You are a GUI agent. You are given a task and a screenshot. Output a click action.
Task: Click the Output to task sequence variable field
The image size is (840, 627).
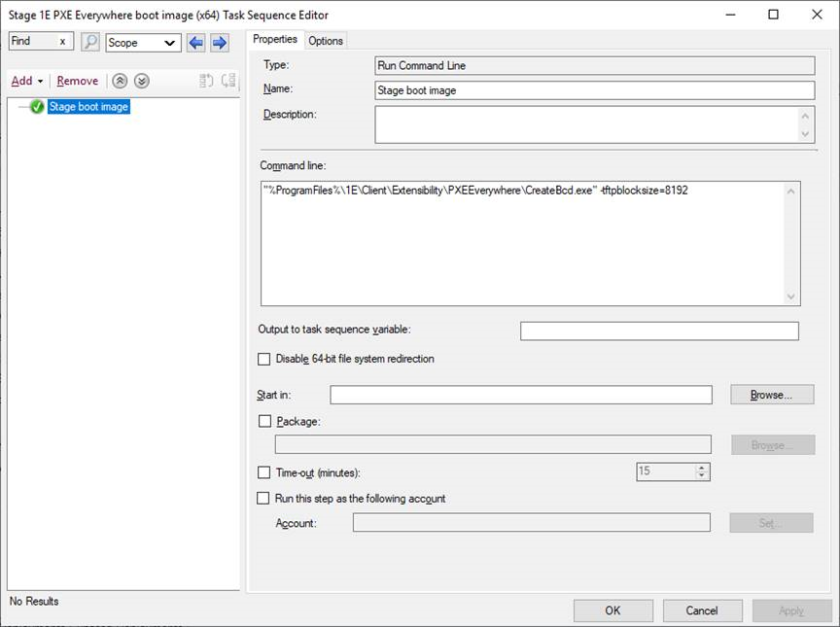pos(659,331)
